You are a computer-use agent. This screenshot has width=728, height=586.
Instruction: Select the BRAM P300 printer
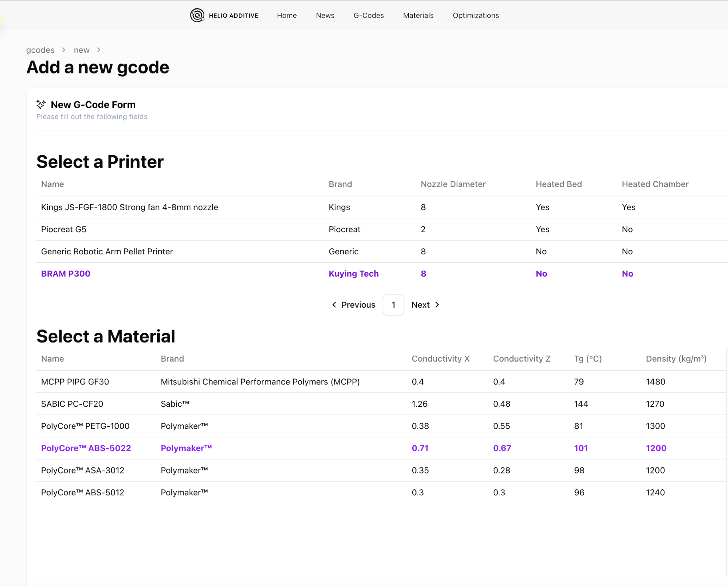(382, 273)
